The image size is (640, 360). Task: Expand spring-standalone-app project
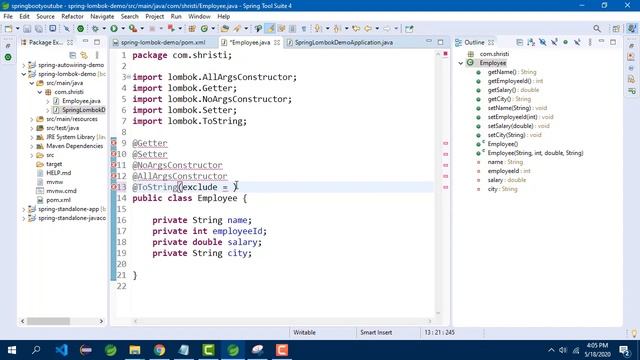click(x=24, y=209)
